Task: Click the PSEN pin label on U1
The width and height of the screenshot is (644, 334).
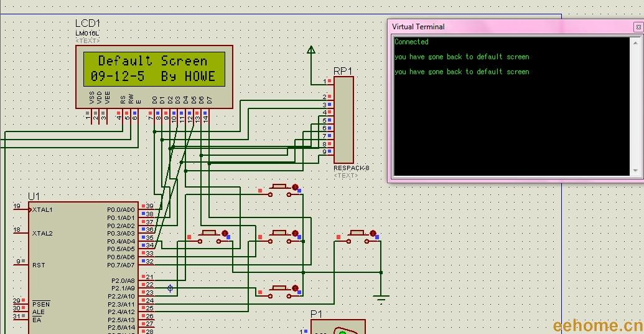Action: pos(41,304)
